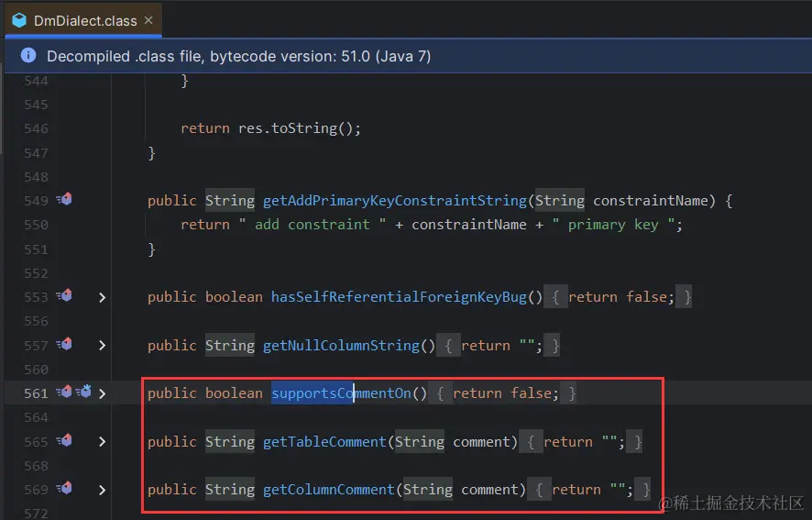This screenshot has height=520, width=812.
Task: Click line number 546 in the gutter
Action: (x=36, y=128)
